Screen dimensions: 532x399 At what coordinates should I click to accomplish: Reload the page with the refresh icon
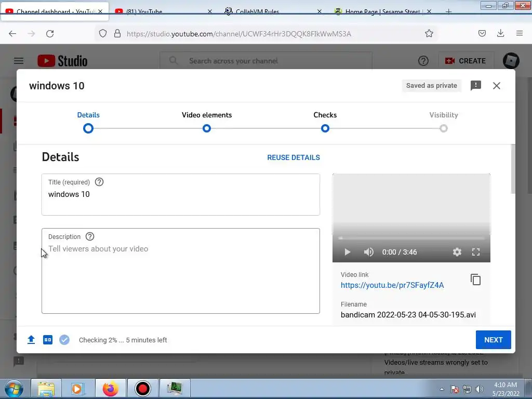(x=50, y=34)
